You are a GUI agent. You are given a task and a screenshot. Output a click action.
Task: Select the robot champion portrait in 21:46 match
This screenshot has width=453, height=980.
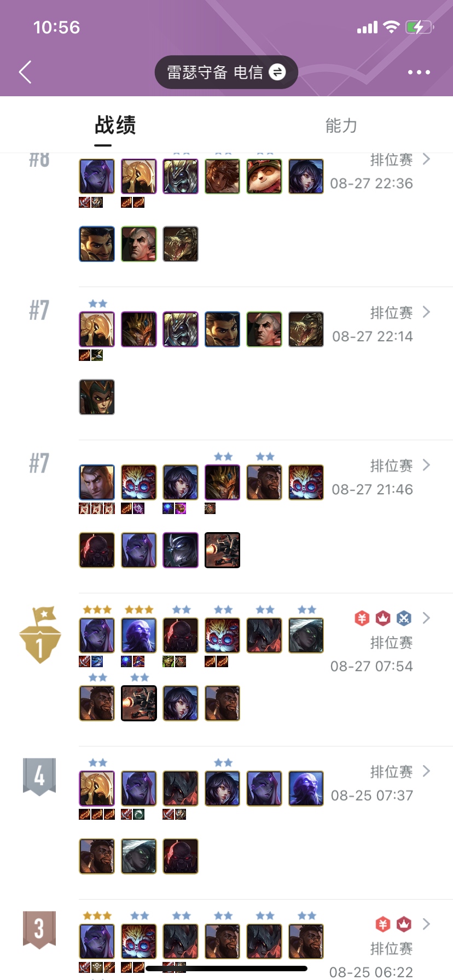(x=223, y=550)
